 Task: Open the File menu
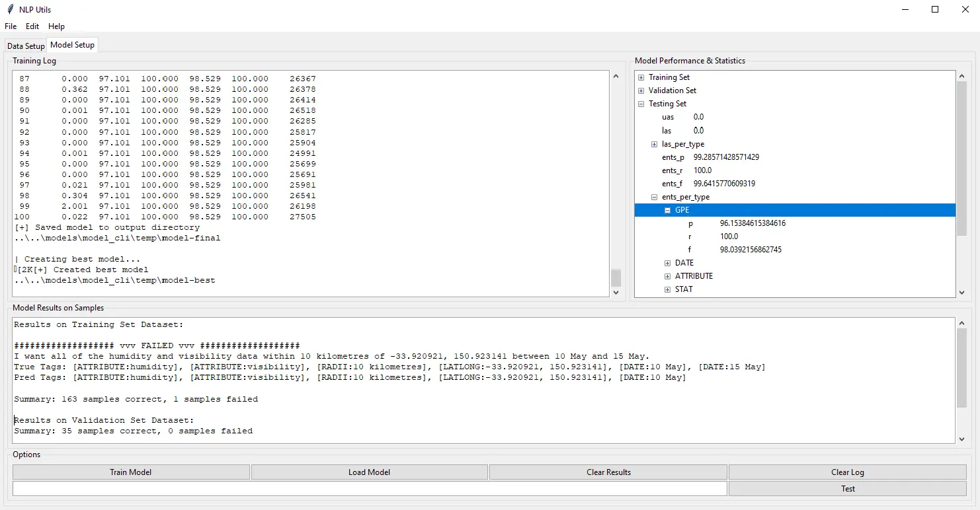click(x=10, y=26)
